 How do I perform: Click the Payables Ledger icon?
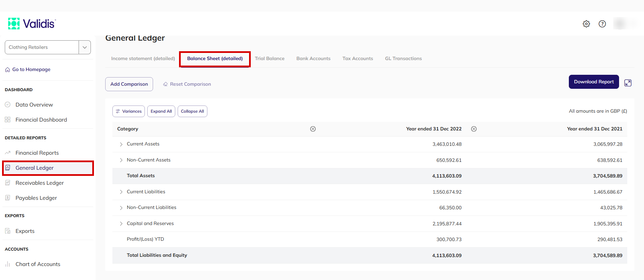pyautogui.click(x=8, y=198)
